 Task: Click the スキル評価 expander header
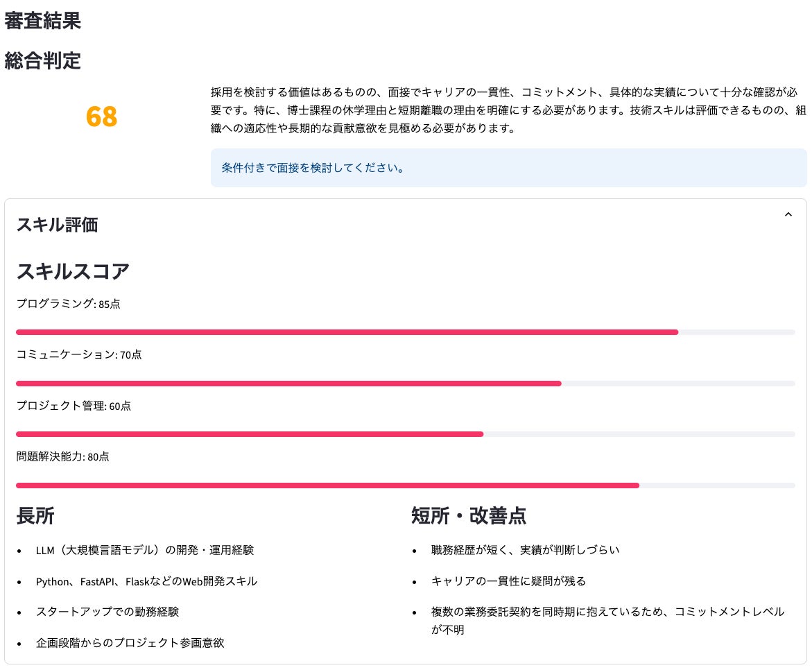pyautogui.click(x=58, y=225)
